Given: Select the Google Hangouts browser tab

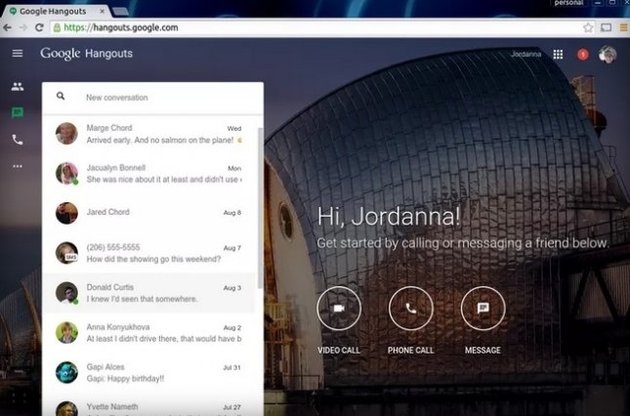Looking at the screenshot, I should coord(56,11).
